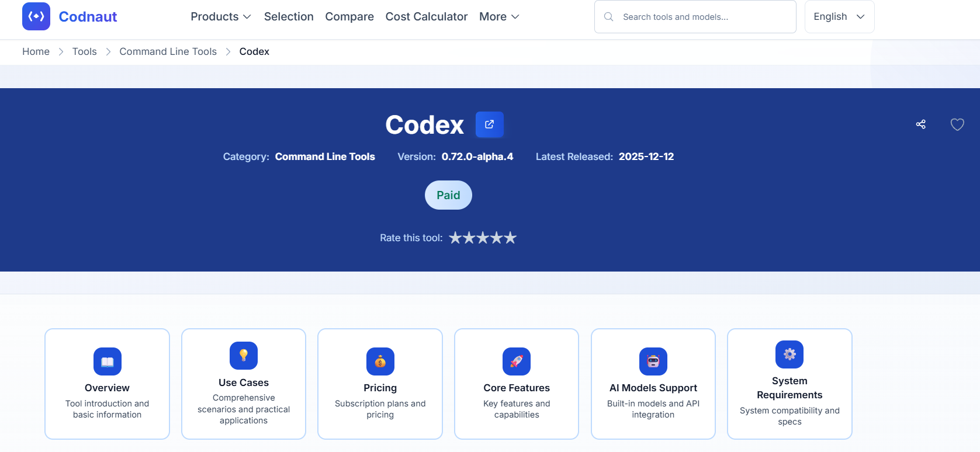Expand the Products dropdown menu
980x452 pixels.
pyautogui.click(x=221, y=16)
